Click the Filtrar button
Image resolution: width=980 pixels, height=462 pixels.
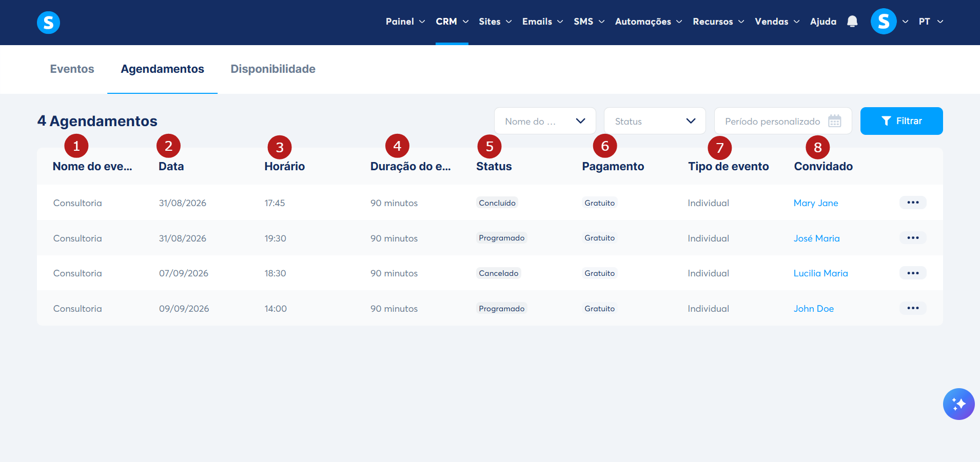pos(901,121)
